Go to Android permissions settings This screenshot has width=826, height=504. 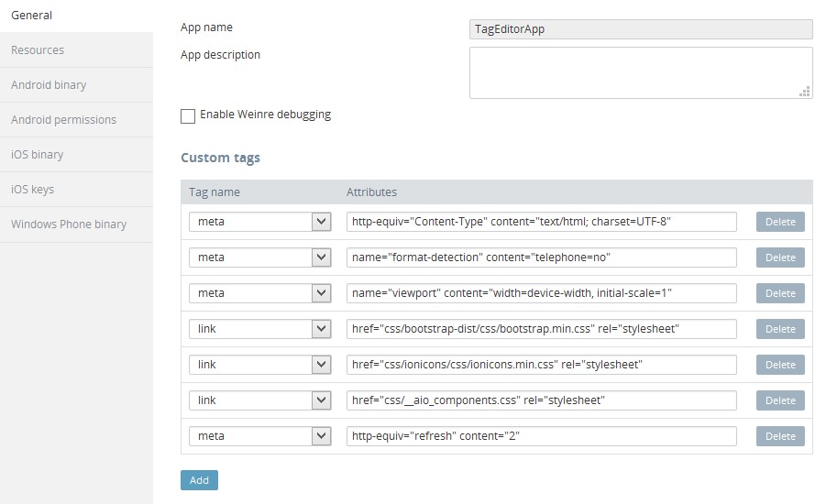[x=63, y=120]
